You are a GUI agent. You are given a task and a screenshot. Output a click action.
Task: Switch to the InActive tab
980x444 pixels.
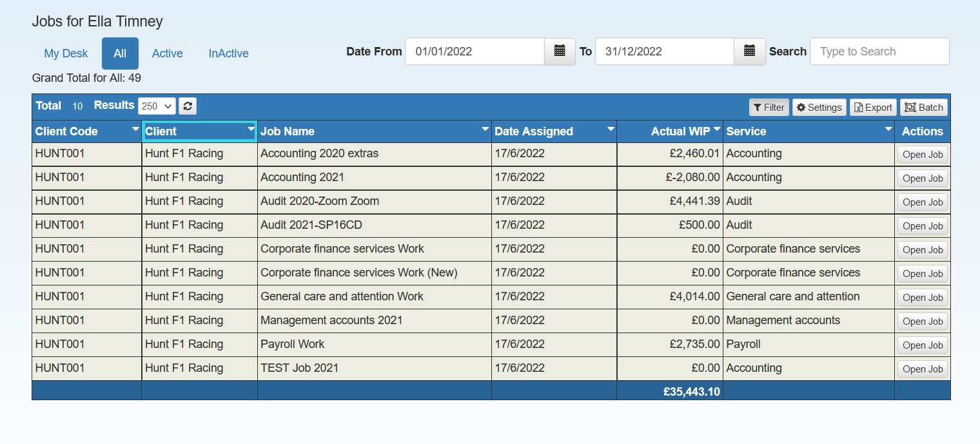click(228, 53)
